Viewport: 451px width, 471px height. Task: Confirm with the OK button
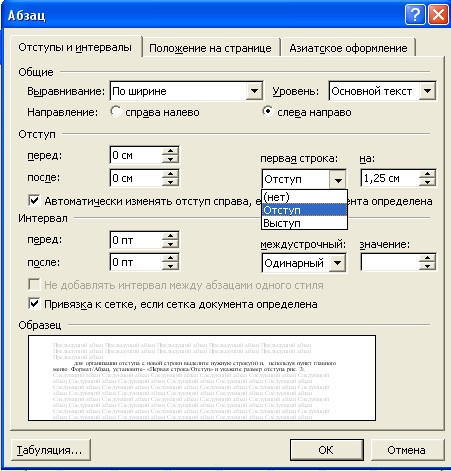point(326,450)
